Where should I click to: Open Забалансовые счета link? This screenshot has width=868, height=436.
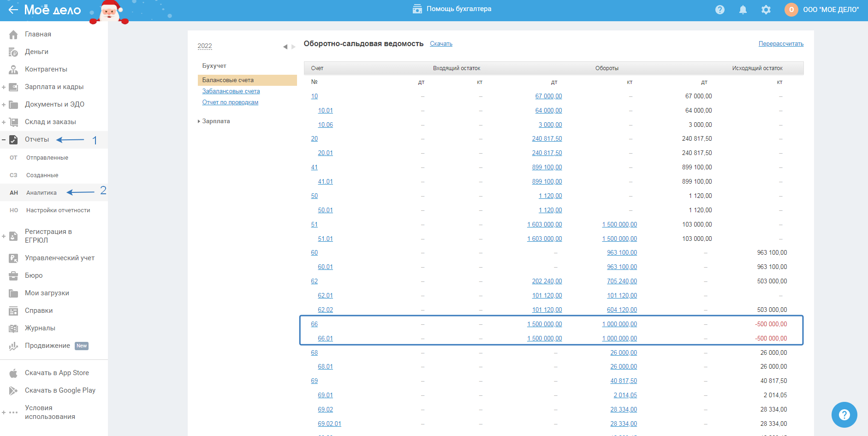(x=231, y=91)
